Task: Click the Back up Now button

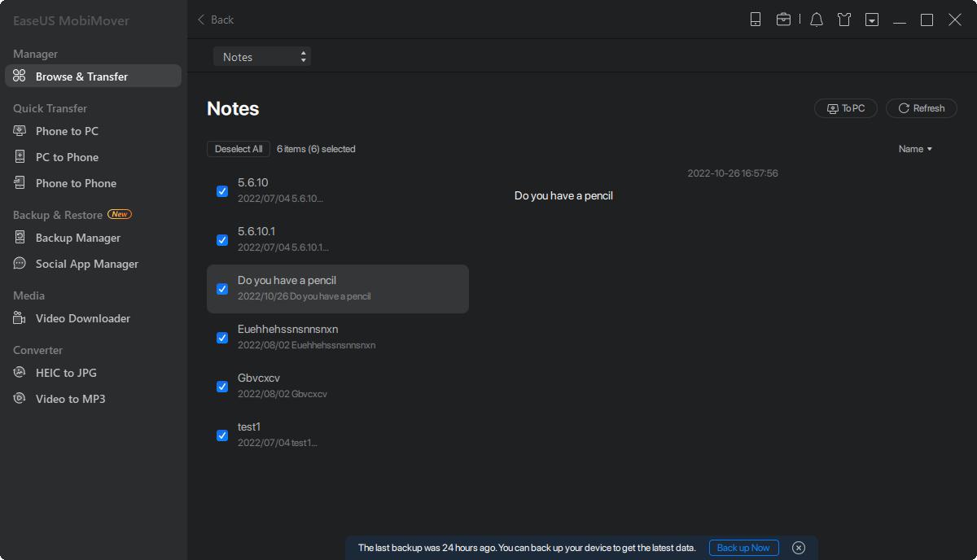Action: (743, 548)
